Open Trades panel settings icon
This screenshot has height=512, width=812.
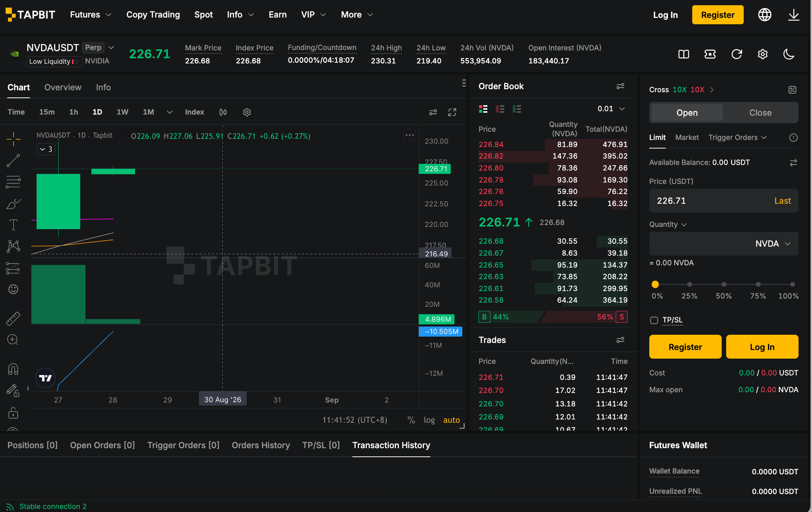[620, 340]
